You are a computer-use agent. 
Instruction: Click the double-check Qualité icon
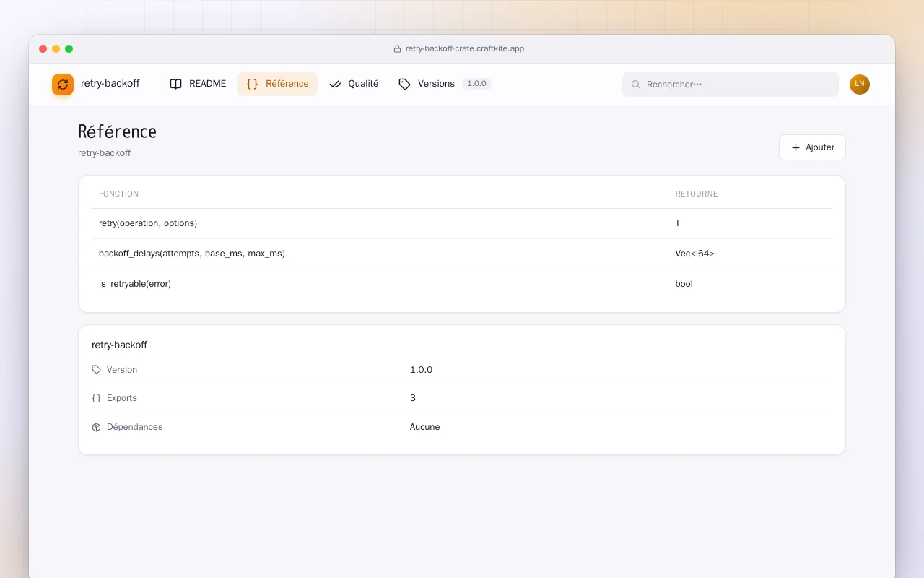tap(335, 84)
